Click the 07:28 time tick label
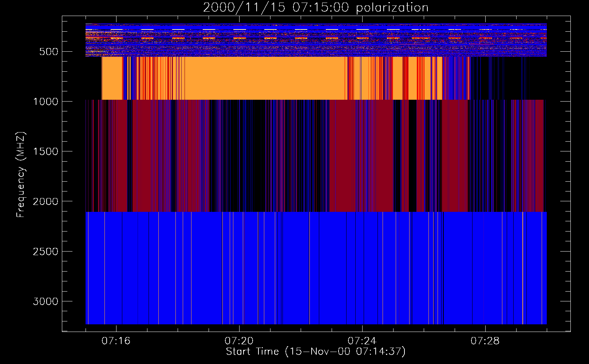This screenshot has width=589, height=364. click(x=485, y=341)
